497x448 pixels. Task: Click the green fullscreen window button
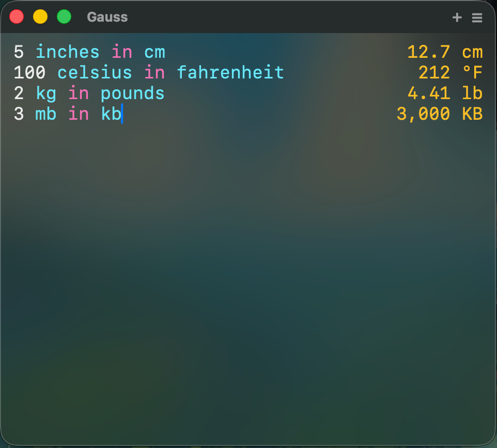click(64, 17)
